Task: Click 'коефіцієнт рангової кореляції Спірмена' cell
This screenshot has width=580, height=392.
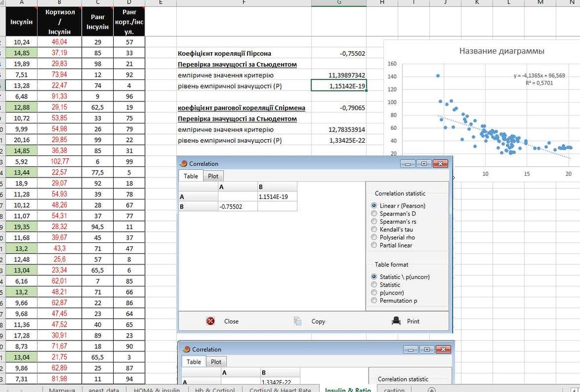Action: pyautogui.click(x=244, y=108)
